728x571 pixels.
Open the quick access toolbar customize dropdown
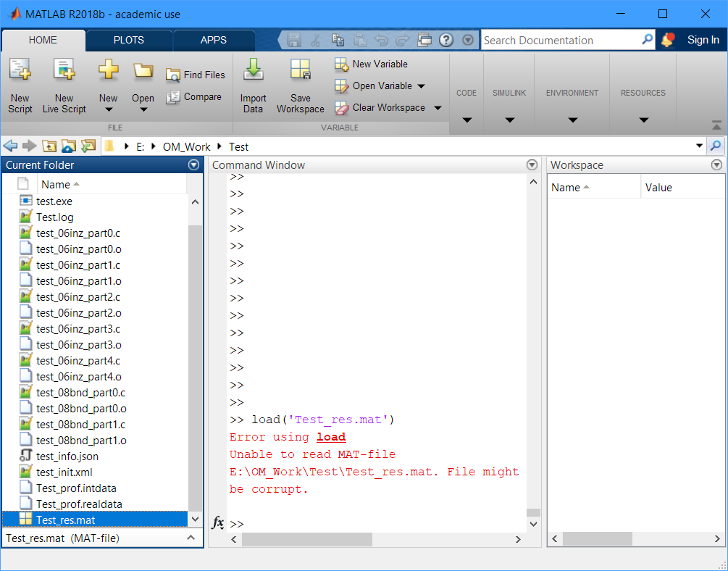coord(468,40)
